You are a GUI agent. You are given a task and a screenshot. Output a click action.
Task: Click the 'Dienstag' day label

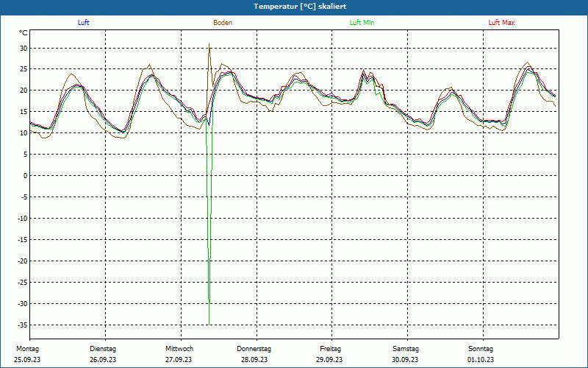point(103,349)
